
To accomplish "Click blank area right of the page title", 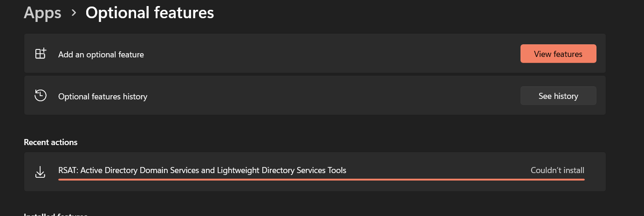I will tap(419, 13).
